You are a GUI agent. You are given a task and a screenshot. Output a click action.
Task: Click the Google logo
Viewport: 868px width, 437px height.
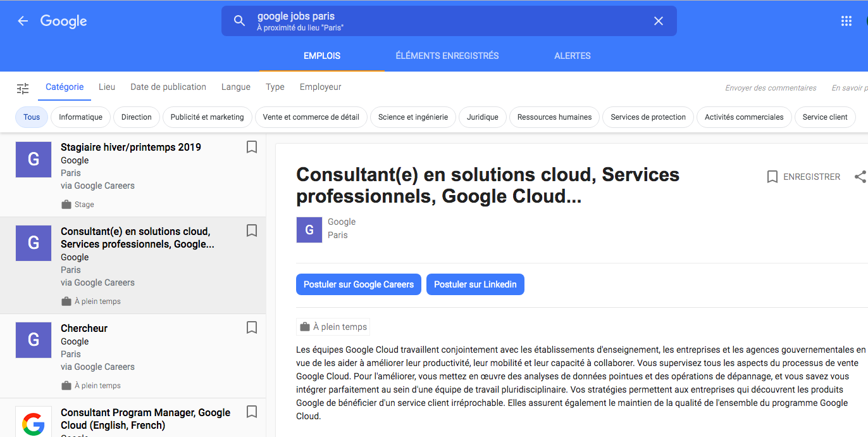point(64,21)
